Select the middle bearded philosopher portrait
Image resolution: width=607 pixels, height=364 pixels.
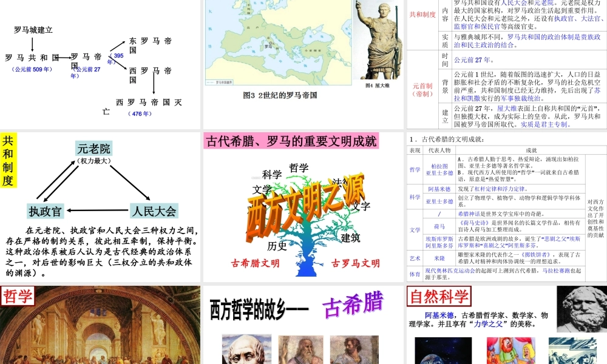[301, 349]
